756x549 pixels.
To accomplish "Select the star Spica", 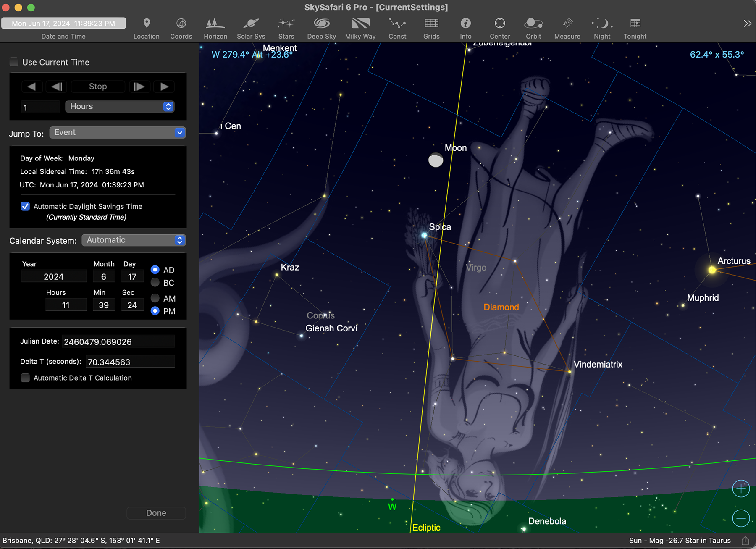I will [424, 235].
